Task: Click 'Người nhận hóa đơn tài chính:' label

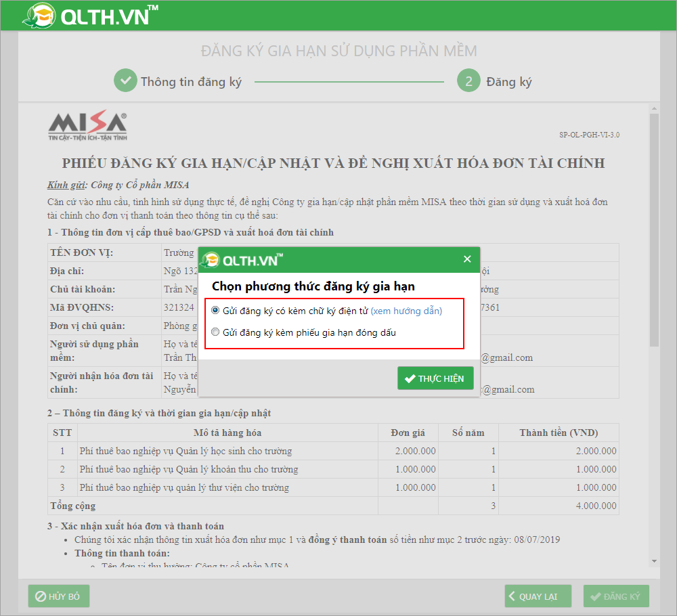Action: [x=102, y=382]
